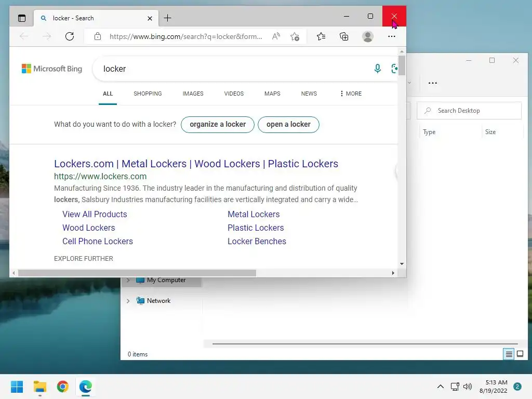The width and height of the screenshot is (532, 399).
Task: Launch Google Chrome from the taskbar
Action: point(63,387)
